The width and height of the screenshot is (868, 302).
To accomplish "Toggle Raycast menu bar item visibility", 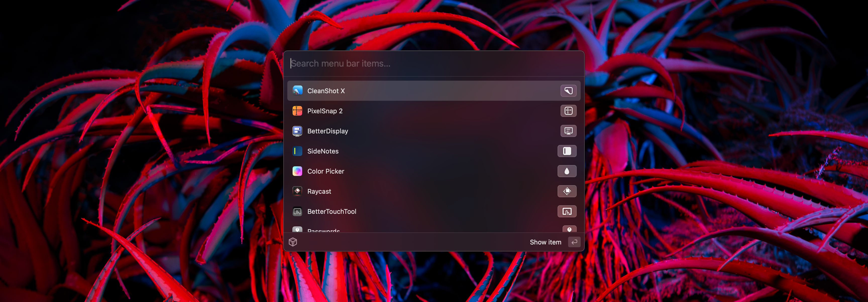I will 567,191.
